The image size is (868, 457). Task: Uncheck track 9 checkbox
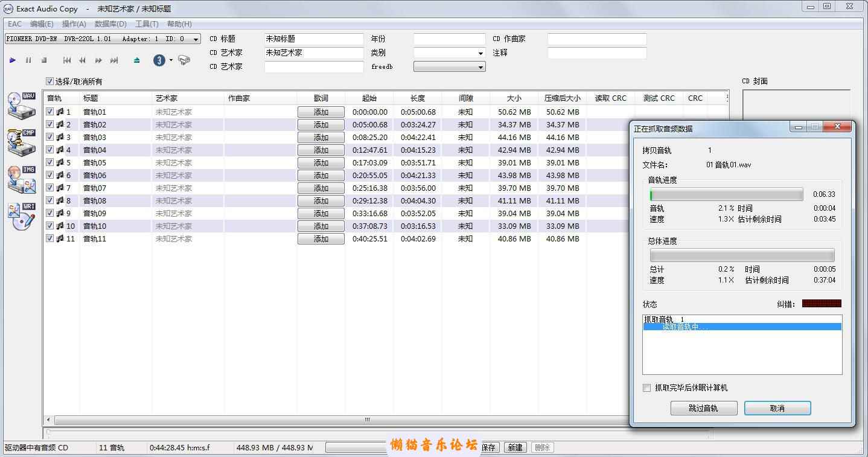pyautogui.click(x=50, y=213)
